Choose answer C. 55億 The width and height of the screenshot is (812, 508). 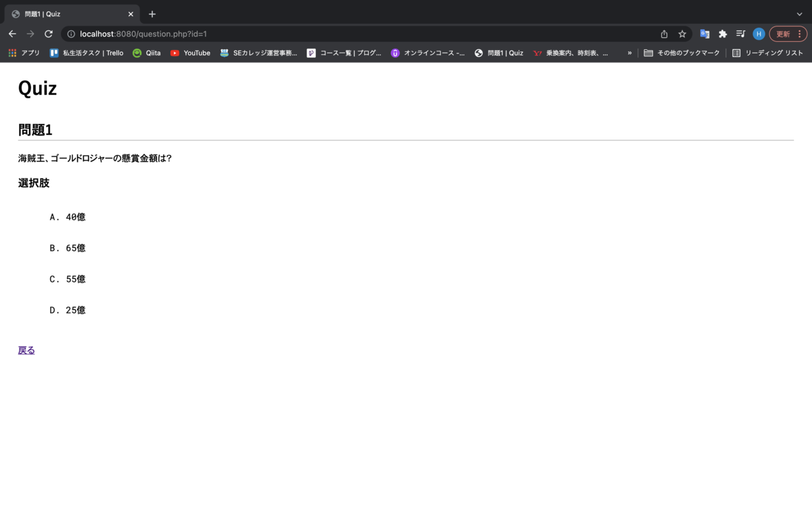(x=68, y=280)
